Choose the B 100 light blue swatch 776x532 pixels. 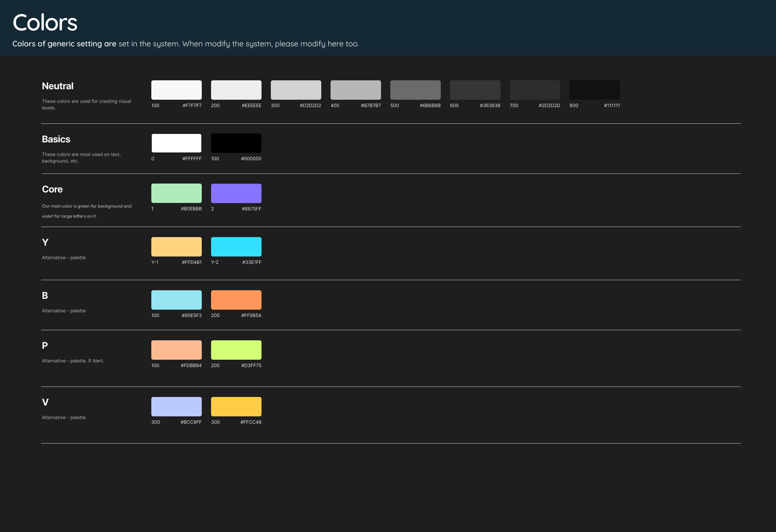tap(177, 300)
